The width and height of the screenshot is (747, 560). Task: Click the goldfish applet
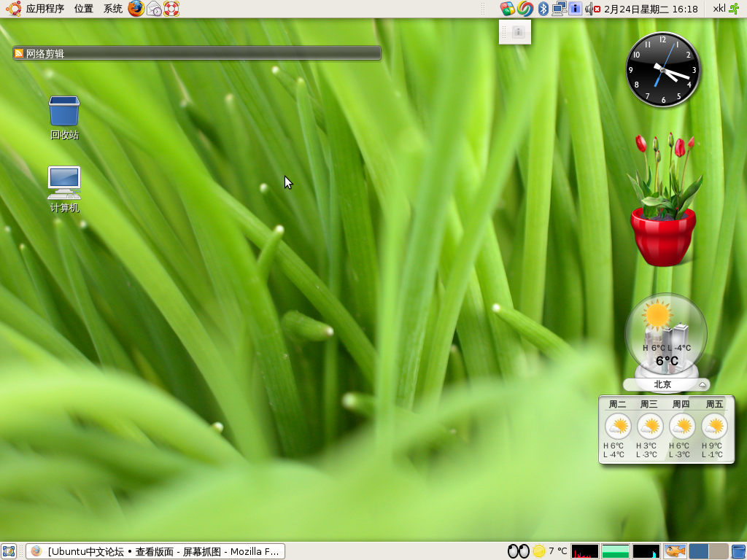point(675,551)
